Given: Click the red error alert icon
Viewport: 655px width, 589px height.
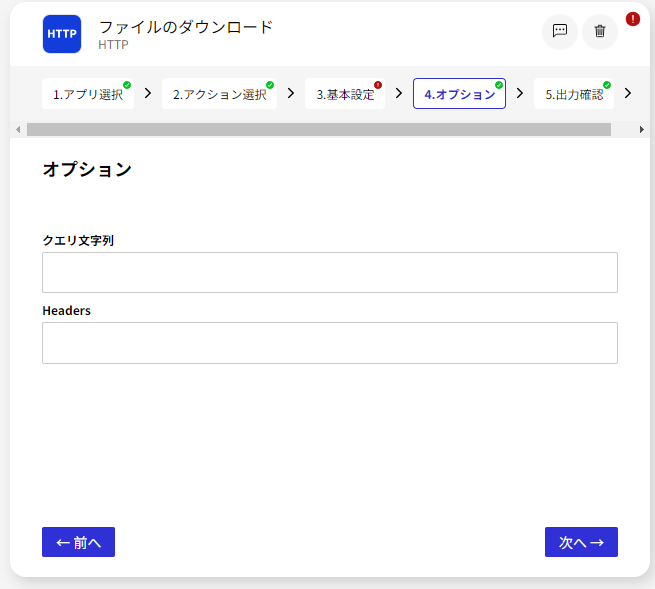Looking at the screenshot, I should point(632,19).
